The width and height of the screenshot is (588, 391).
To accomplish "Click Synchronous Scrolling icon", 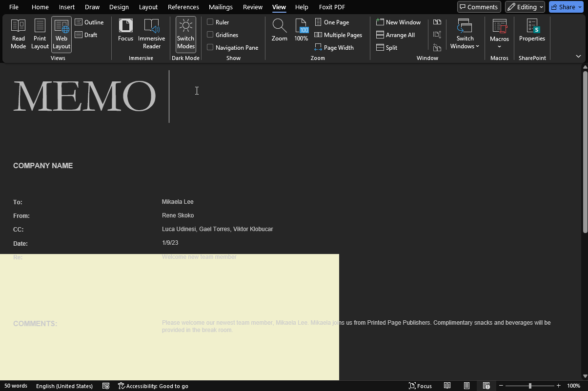I will pos(437,35).
